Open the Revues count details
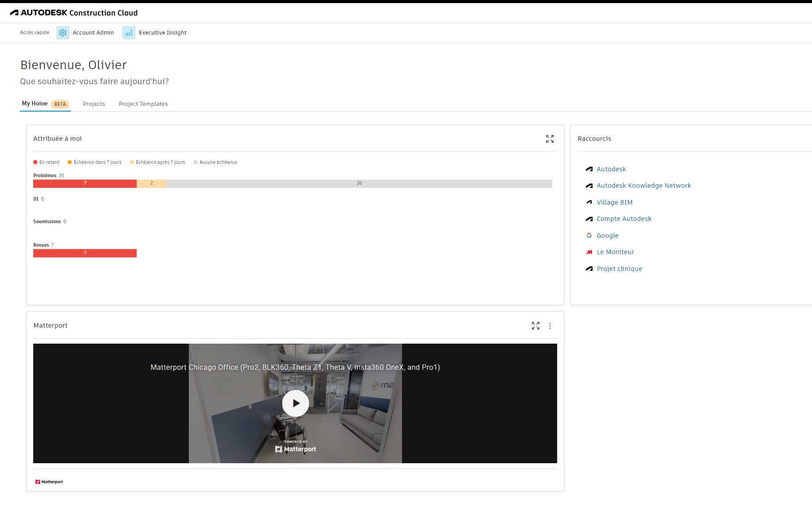812x515 pixels. click(52, 245)
